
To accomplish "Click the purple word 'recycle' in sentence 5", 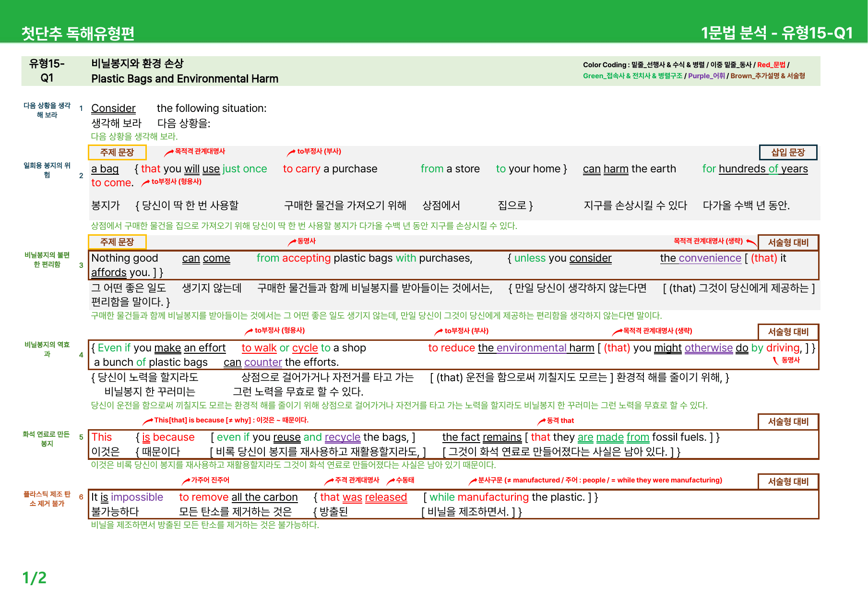I will pyautogui.click(x=343, y=437).
